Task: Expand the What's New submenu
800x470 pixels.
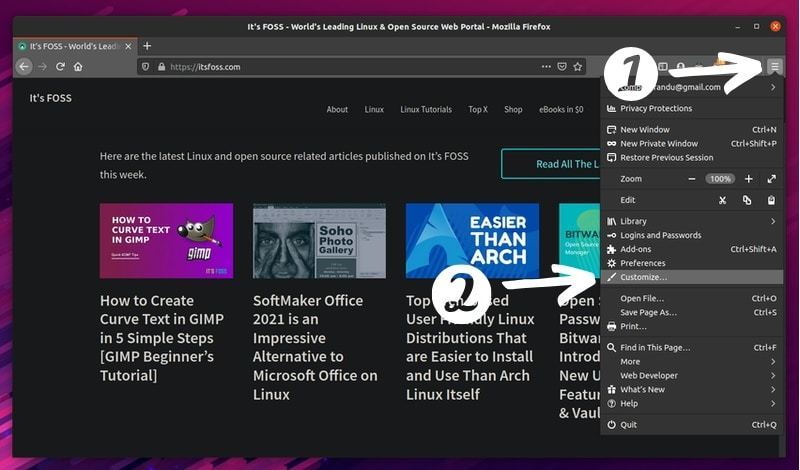Action: point(692,389)
